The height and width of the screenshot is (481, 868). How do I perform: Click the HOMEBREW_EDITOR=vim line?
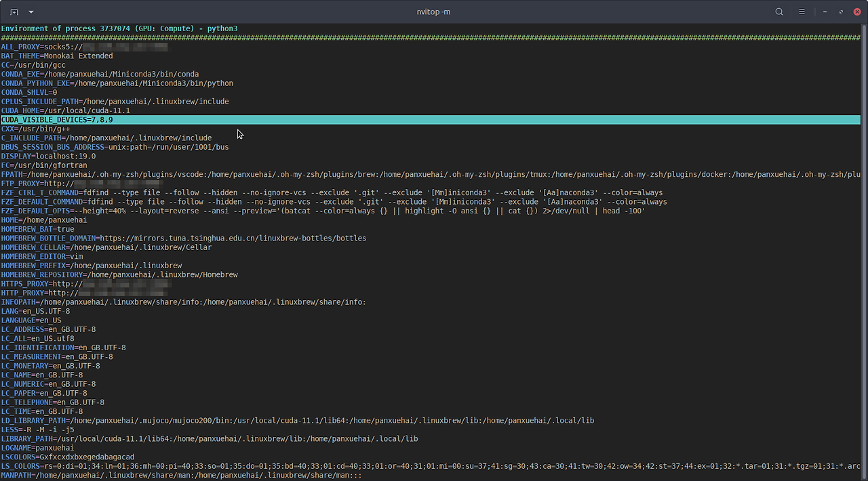pyautogui.click(x=42, y=256)
